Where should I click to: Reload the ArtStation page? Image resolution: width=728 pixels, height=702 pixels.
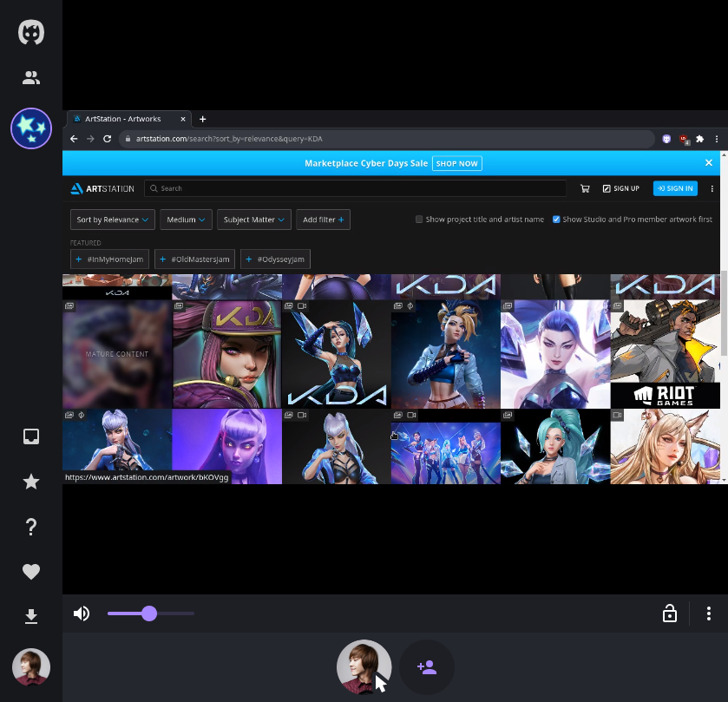click(x=108, y=139)
